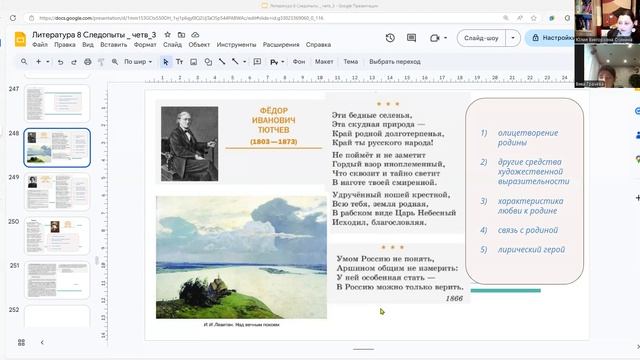Open the line type dropdown arrow
This screenshot has width=640, height=360.
[x=244, y=62]
